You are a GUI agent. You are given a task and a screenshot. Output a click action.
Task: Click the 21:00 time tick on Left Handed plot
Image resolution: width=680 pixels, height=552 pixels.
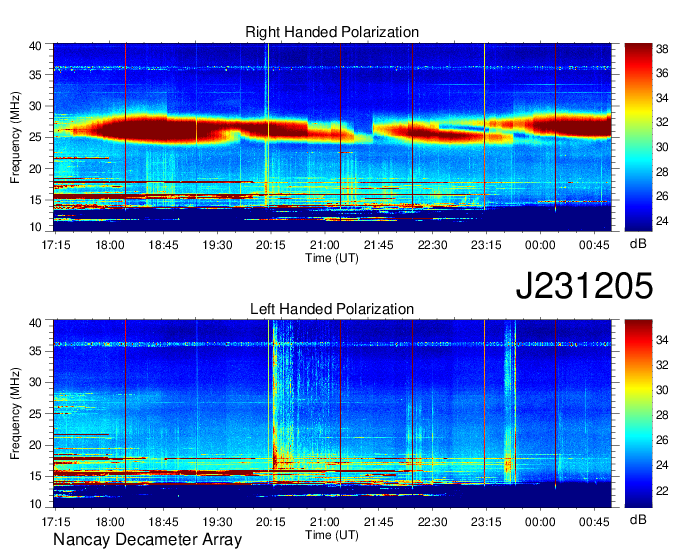click(325, 522)
